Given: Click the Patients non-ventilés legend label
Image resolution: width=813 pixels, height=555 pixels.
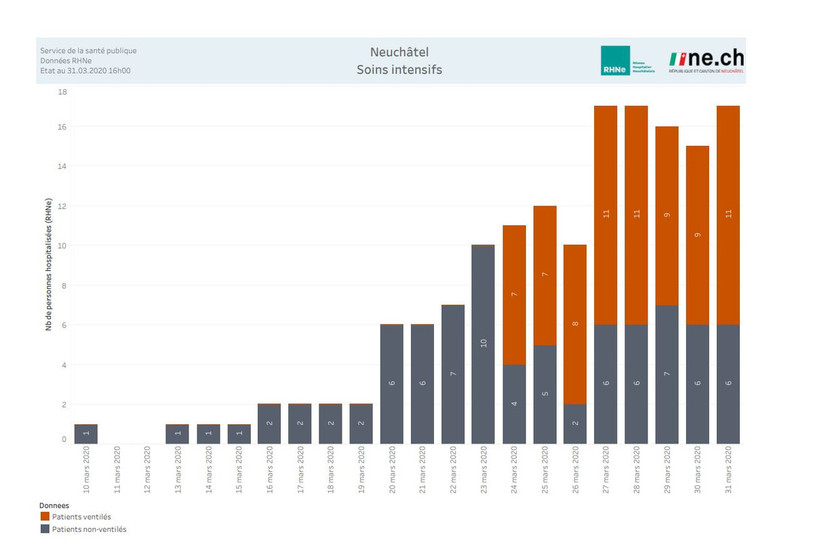Looking at the screenshot, I should point(89,529).
